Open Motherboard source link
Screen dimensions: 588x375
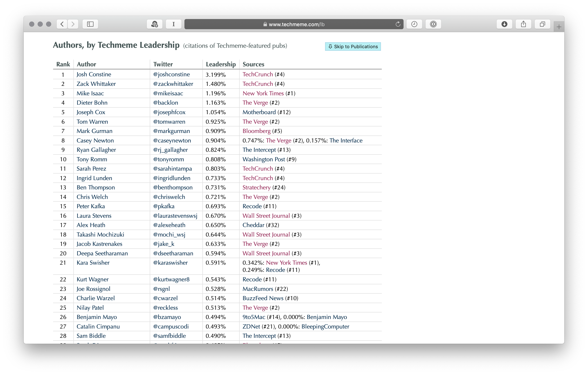point(259,112)
